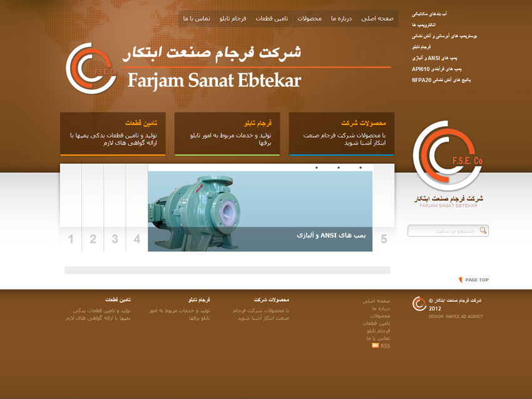Open the 'پمپ های ANSI و آلیاژی' category list link

434,58
